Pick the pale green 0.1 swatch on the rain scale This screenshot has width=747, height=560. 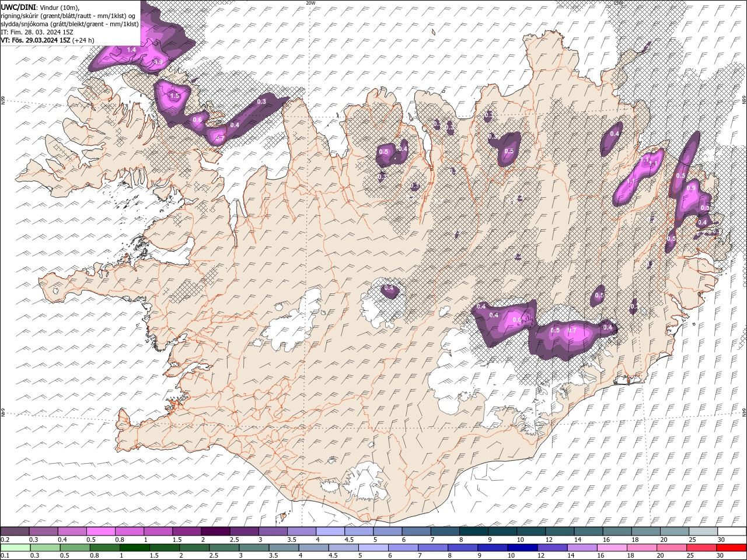[x=15, y=548]
